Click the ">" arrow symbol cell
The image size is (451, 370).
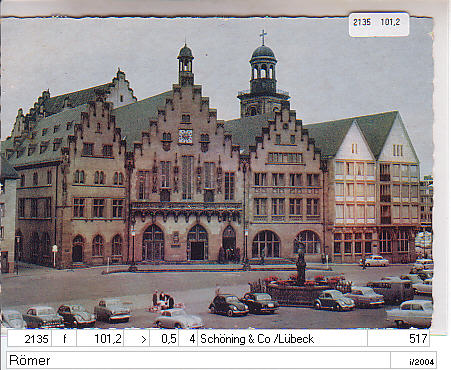(137, 339)
